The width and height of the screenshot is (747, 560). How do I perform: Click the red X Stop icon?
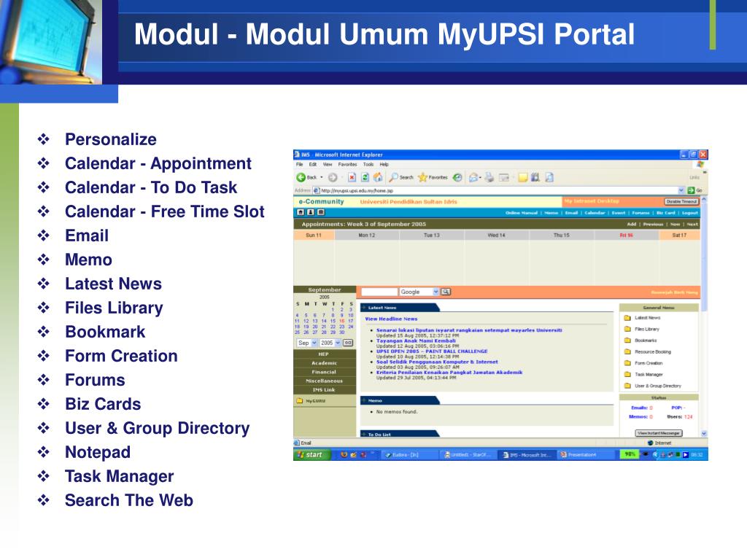pos(352,178)
